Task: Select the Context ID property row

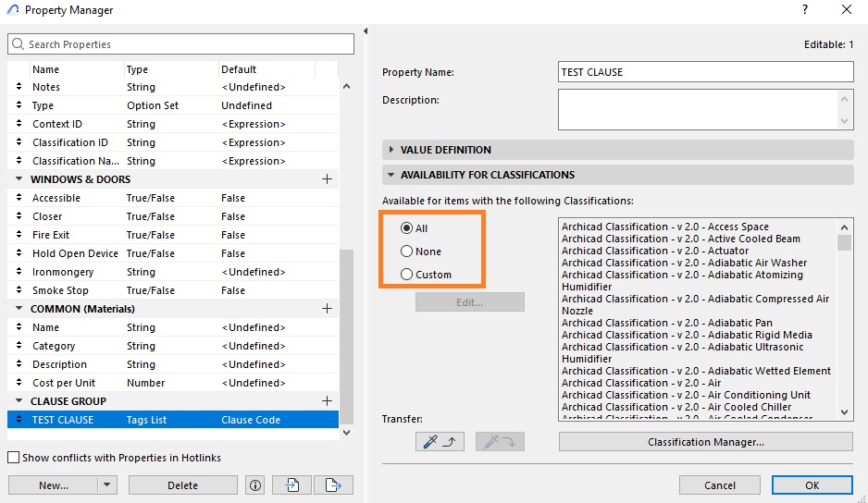Action: pyautogui.click(x=173, y=124)
